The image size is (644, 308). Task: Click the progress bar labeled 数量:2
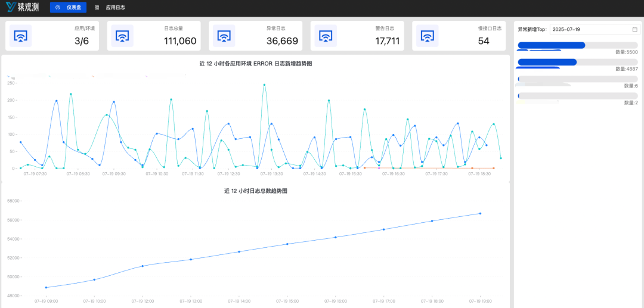(x=578, y=96)
